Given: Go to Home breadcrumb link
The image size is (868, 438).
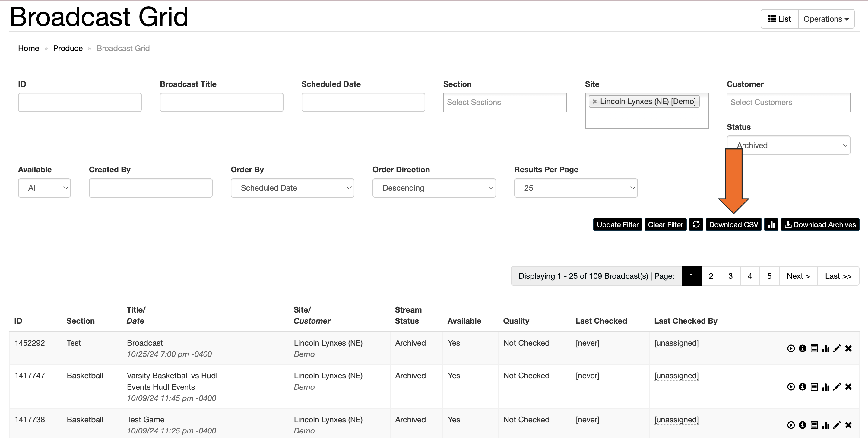Looking at the screenshot, I should click(28, 48).
